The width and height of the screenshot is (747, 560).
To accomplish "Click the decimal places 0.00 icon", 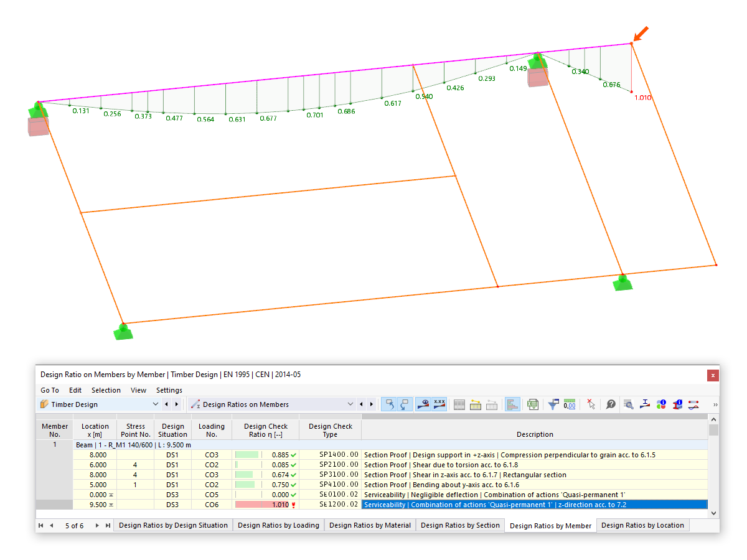I will pos(570,404).
